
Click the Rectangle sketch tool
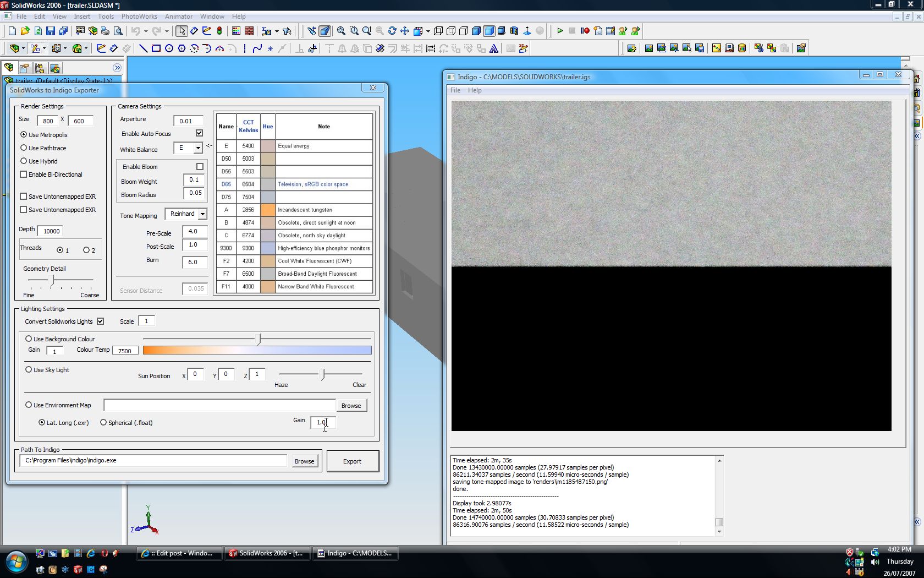156,48
